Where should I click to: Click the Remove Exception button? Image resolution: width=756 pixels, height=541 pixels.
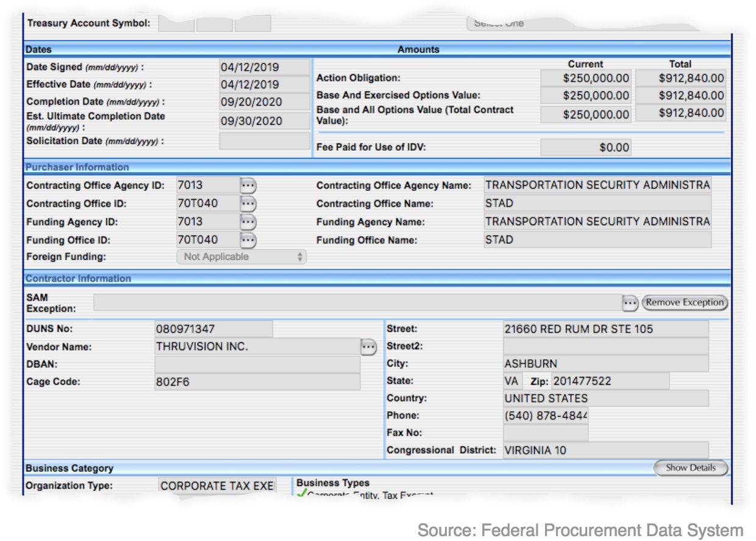pos(685,303)
